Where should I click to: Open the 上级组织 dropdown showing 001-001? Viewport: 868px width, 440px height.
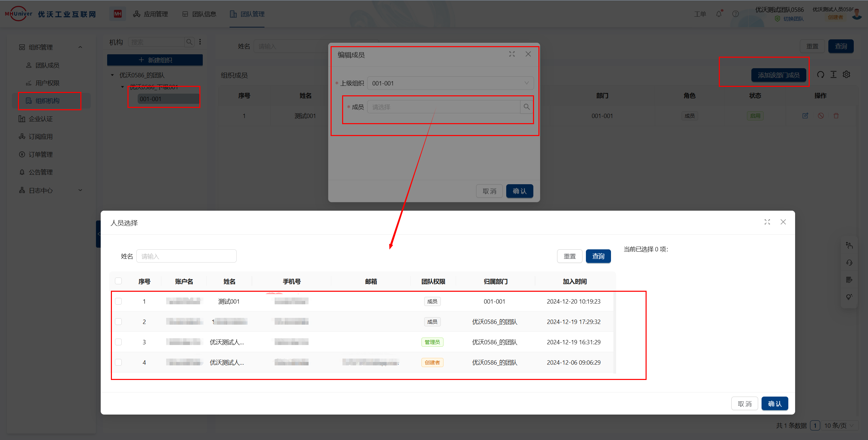click(450, 83)
